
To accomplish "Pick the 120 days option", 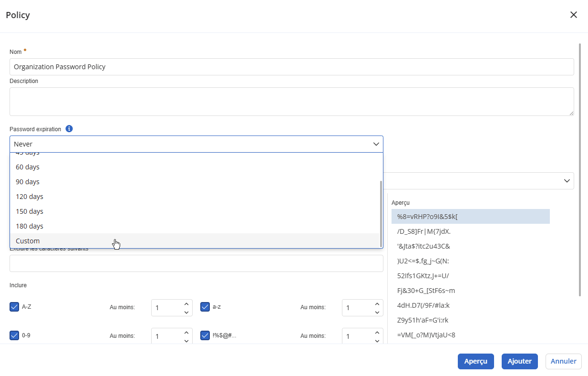I will click(30, 197).
